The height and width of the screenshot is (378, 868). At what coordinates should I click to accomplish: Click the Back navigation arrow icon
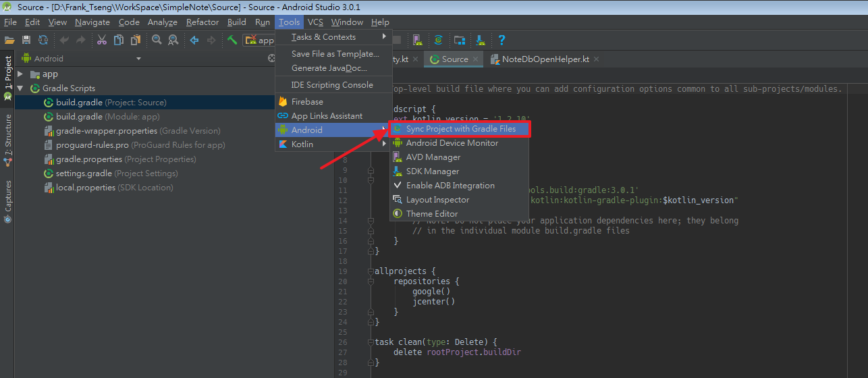pyautogui.click(x=194, y=40)
